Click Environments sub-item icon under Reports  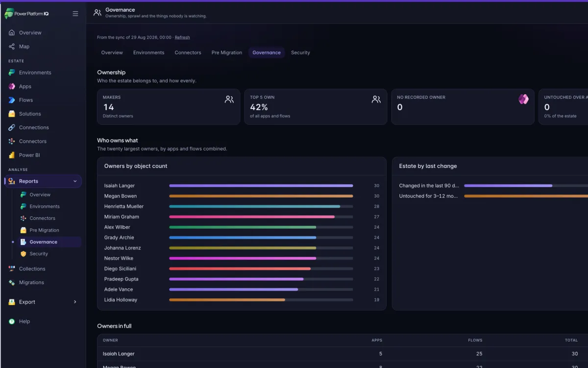(x=23, y=207)
